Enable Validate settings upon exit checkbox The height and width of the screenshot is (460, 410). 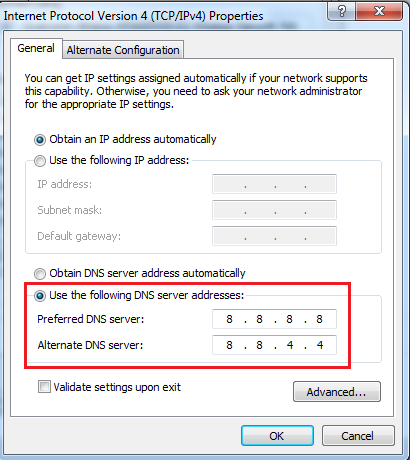44,387
